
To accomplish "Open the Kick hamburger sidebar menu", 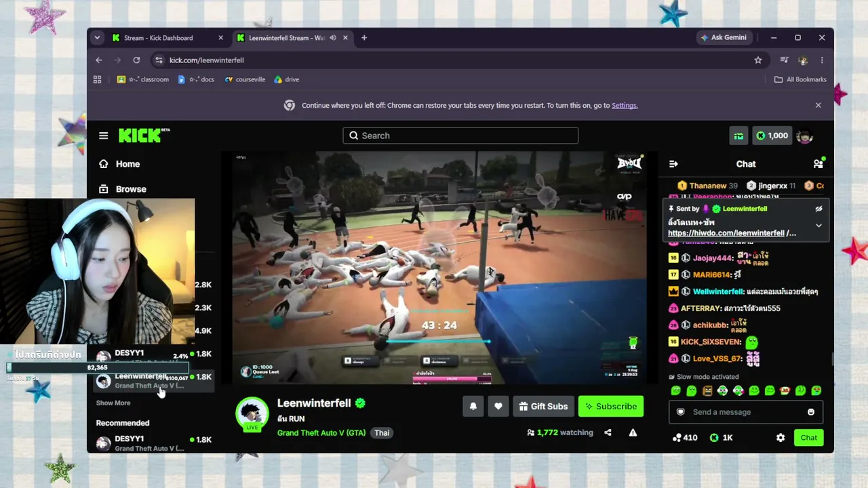I will coord(103,136).
